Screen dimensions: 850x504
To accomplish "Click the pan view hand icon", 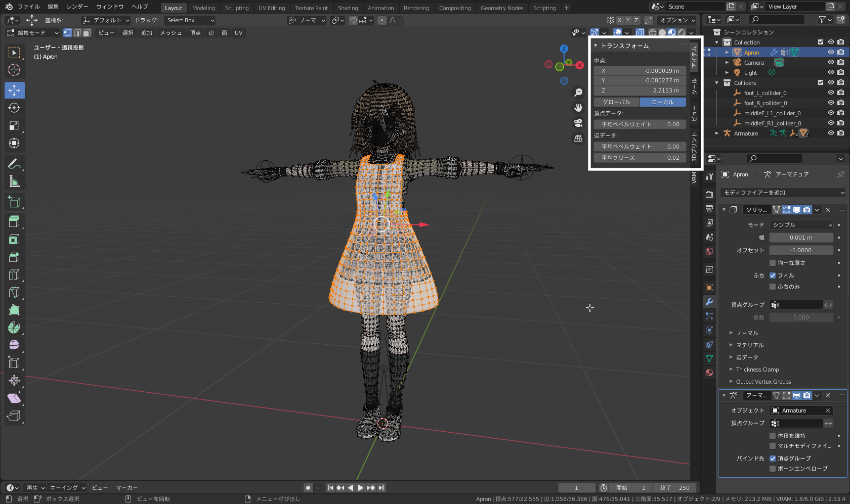I will click(578, 108).
